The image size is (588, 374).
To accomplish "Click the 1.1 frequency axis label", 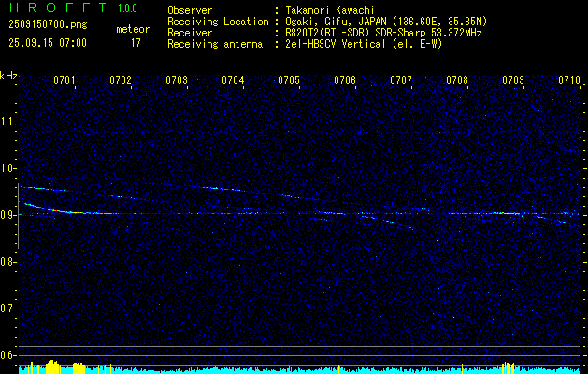I will point(8,122).
